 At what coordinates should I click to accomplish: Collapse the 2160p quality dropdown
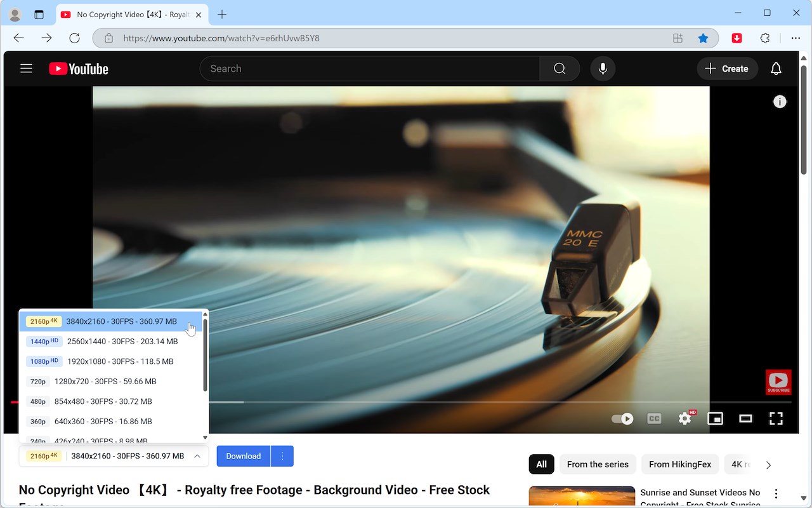(114, 456)
